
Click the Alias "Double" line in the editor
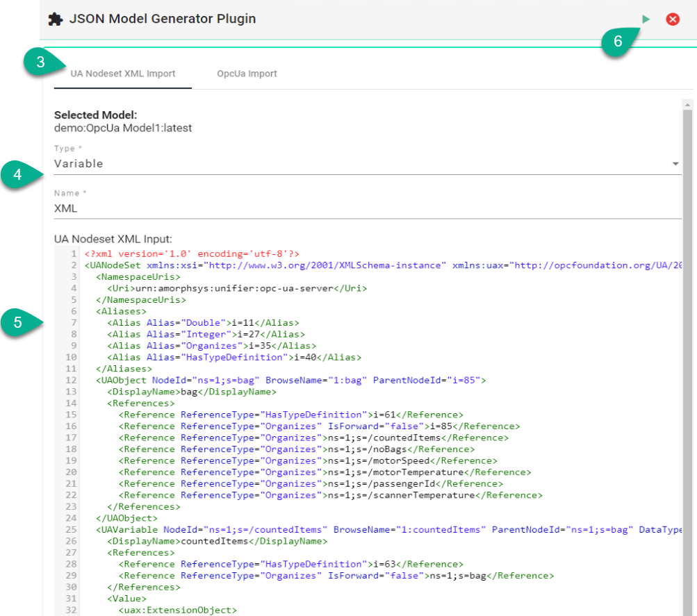[x=203, y=323]
